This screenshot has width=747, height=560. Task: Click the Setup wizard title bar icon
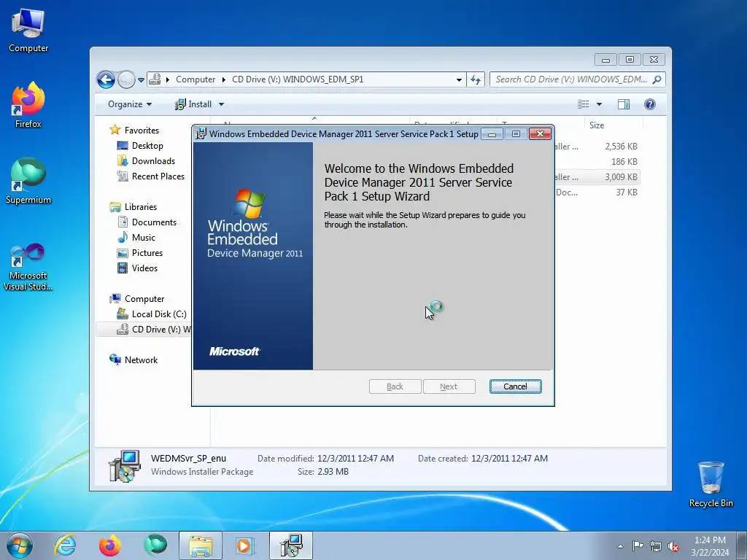(201, 134)
